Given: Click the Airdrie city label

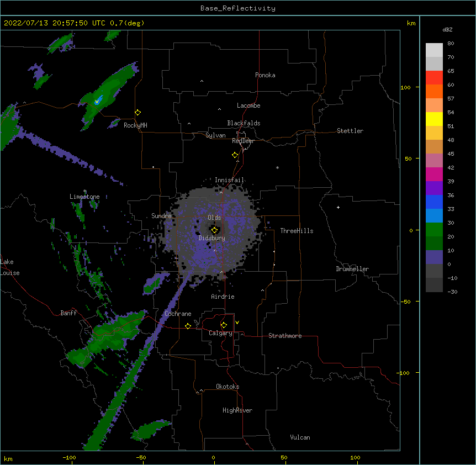Looking at the screenshot, I should point(223,297).
